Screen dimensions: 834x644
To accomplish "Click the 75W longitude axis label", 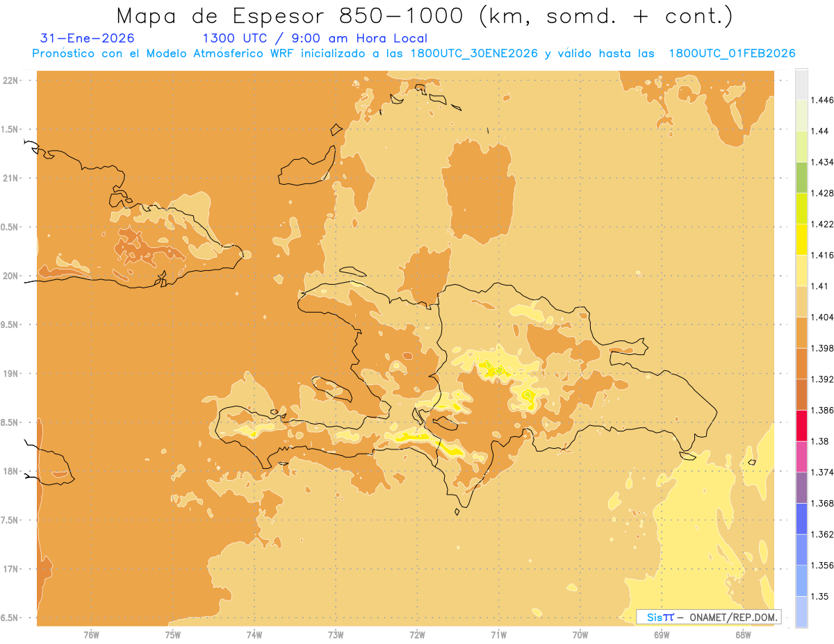I will (172, 635).
